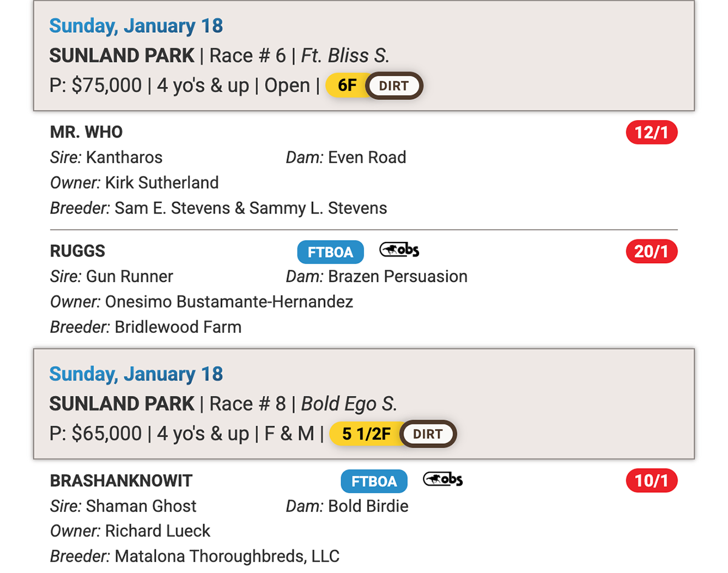Click the 5 1/2F distance badge
The image size is (728, 573).
click(366, 434)
